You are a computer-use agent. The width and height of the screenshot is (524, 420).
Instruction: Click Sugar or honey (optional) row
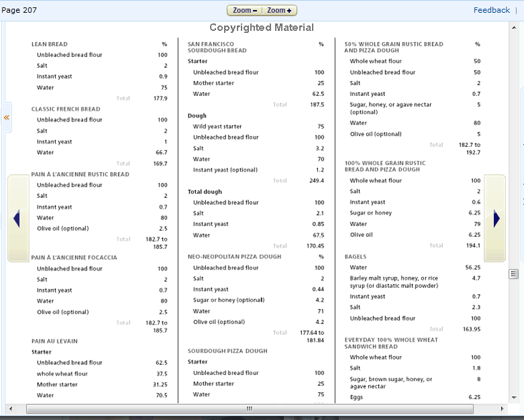click(258, 300)
